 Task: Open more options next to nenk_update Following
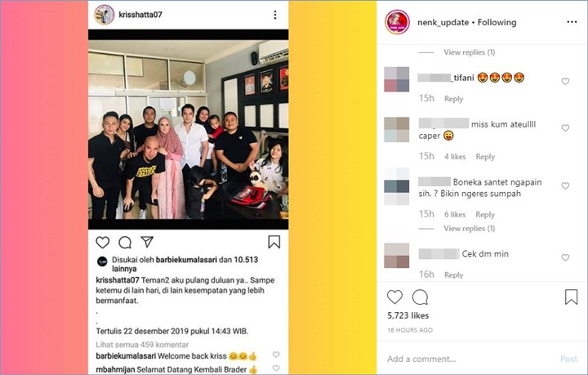click(x=572, y=22)
